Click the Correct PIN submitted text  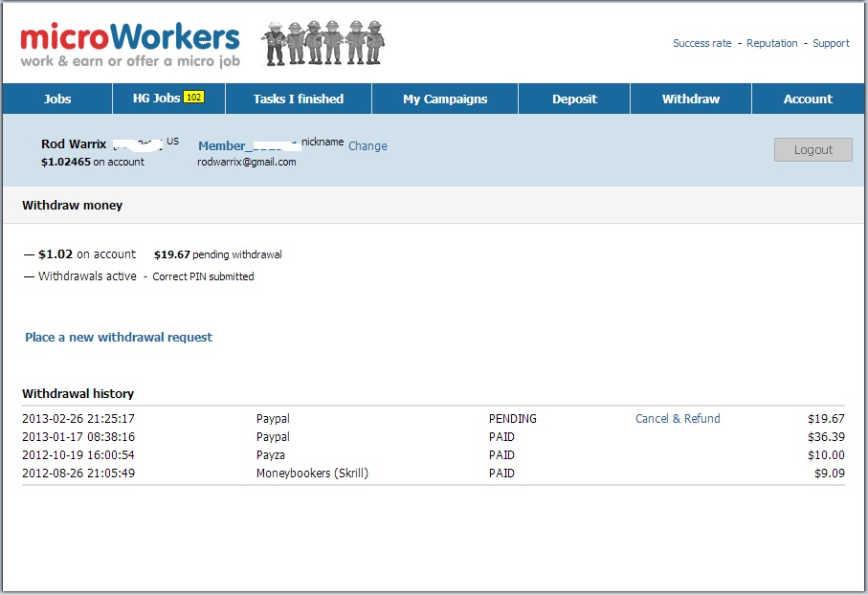click(x=203, y=276)
